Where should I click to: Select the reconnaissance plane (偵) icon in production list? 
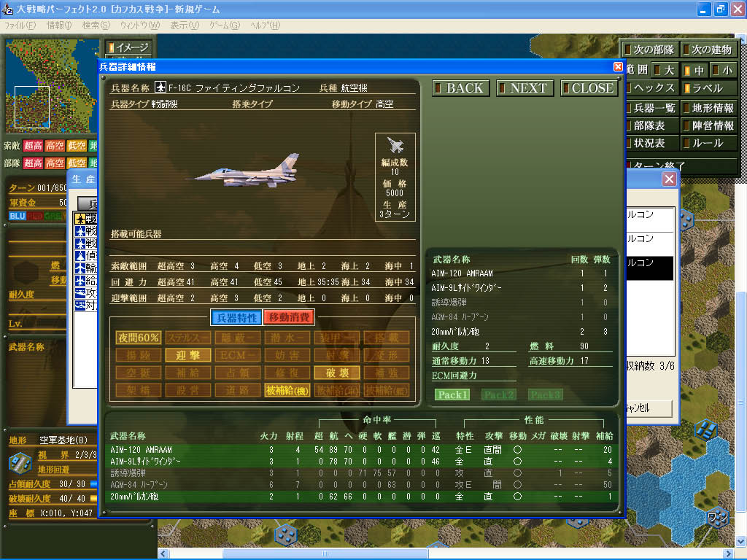point(80,256)
